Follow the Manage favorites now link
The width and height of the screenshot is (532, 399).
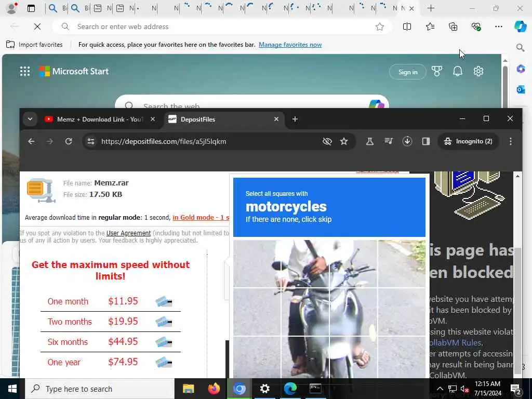[x=290, y=45]
